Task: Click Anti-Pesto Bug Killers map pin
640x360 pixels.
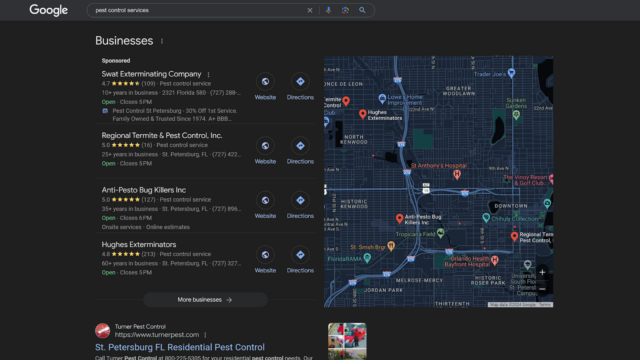Action: pos(400,219)
